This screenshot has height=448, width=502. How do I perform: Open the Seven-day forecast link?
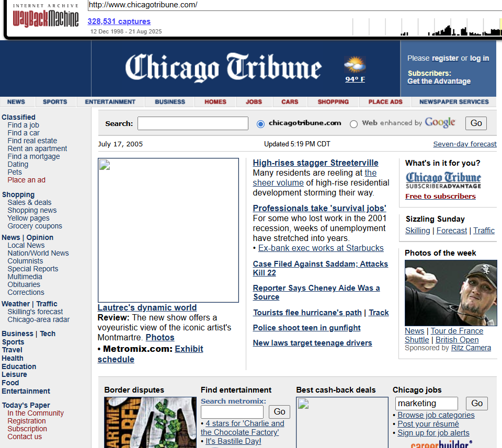[465, 144]
